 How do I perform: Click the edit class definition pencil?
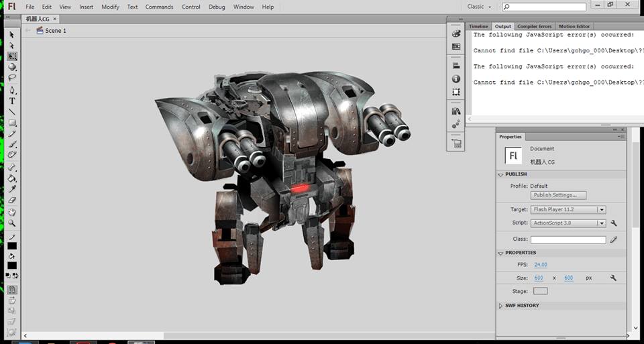pyautogui.click(x=614, y=240)
